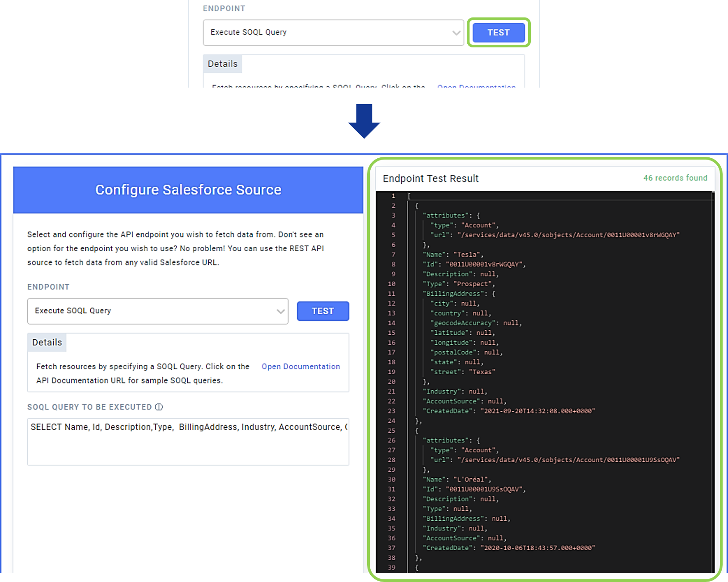
Task: Click the "postalCode": null line
Action: [x=466, y=353]
